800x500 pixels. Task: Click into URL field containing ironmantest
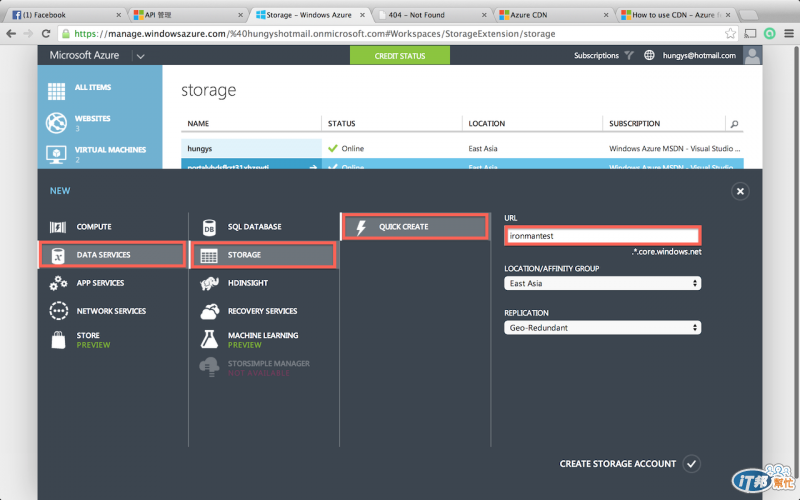603,236
